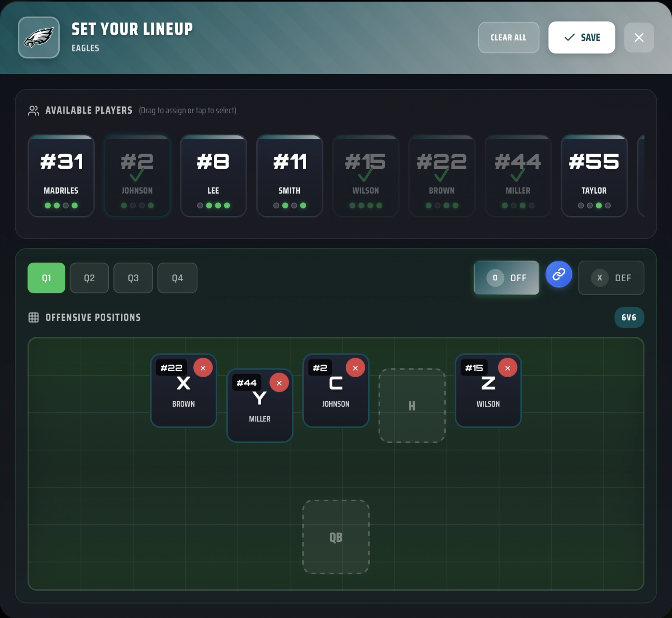Remove #2 Johnson from C position
This screenshot has width=672, height=618.
click(355, 368)
